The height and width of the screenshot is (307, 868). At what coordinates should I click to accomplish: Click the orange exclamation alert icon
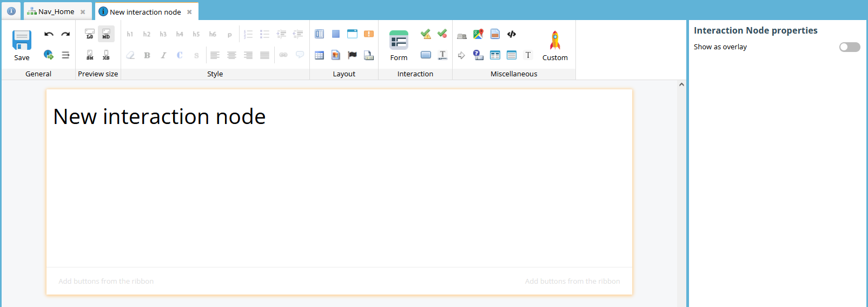tap(369, 34)
